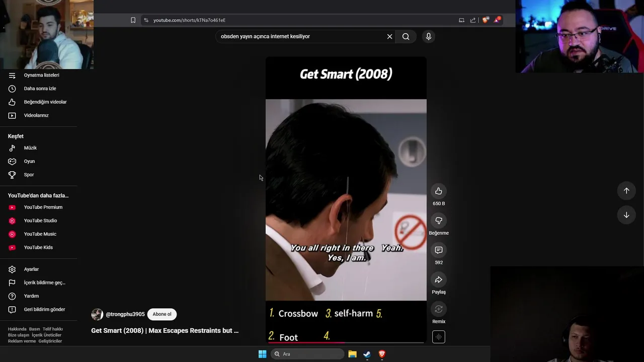Go to next short with down arrow
644x362 pixels.
tap(626, 215)
